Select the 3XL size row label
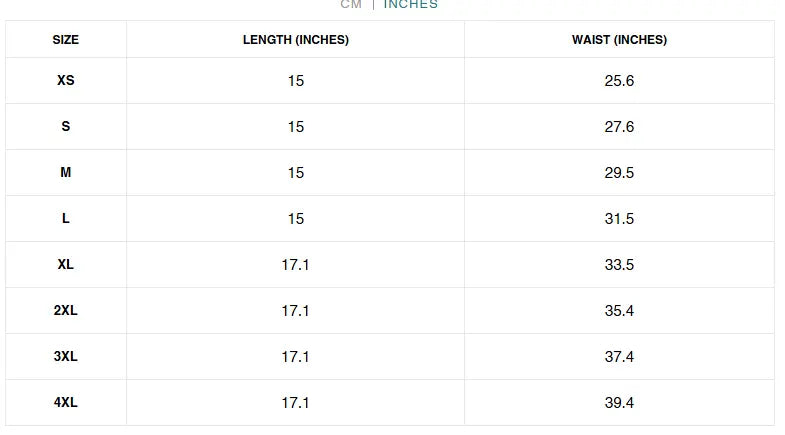This screenshot has height=435, width=785. (x=66, y=356)
